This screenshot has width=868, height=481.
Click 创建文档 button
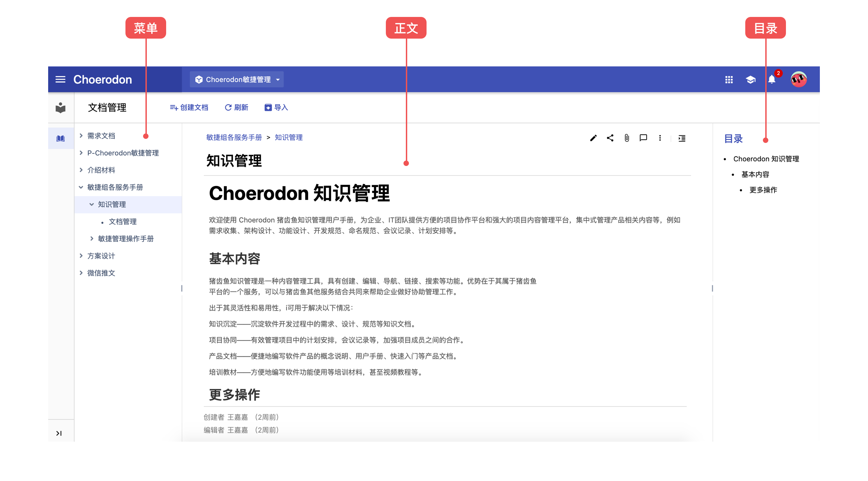189,107
